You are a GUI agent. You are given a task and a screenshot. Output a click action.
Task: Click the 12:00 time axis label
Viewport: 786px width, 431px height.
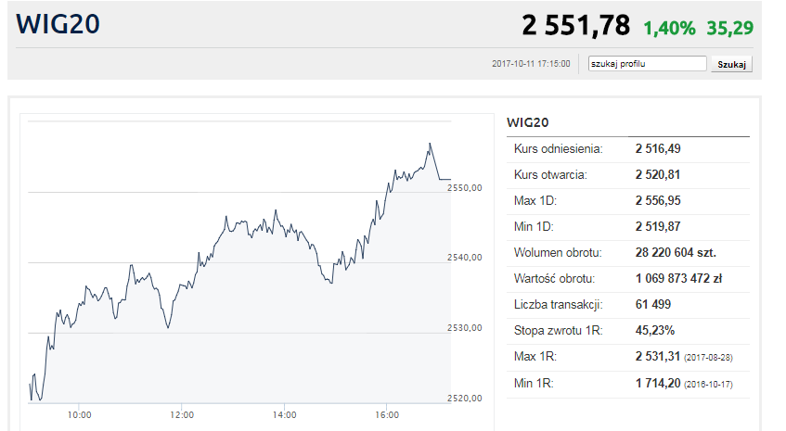181,415
